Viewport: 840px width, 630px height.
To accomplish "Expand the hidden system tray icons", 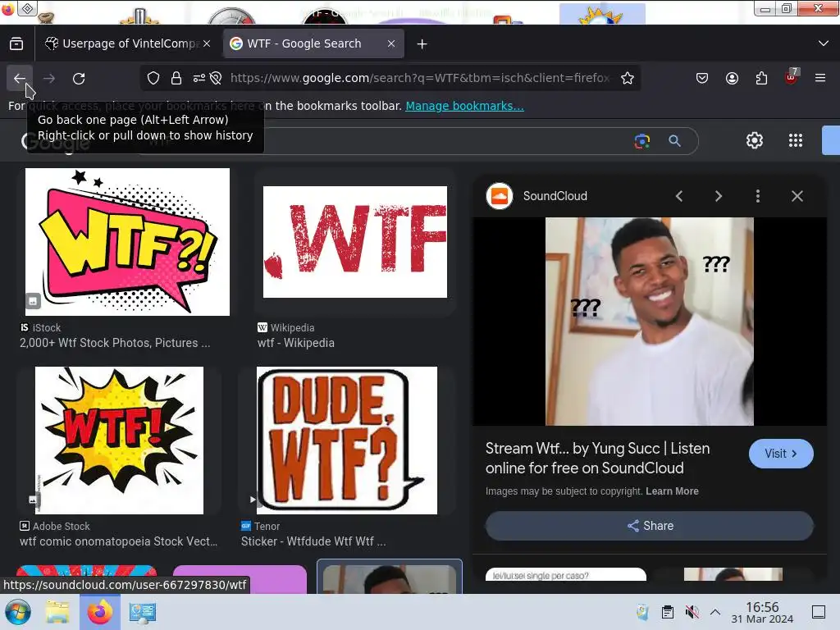I will (715, 612).
